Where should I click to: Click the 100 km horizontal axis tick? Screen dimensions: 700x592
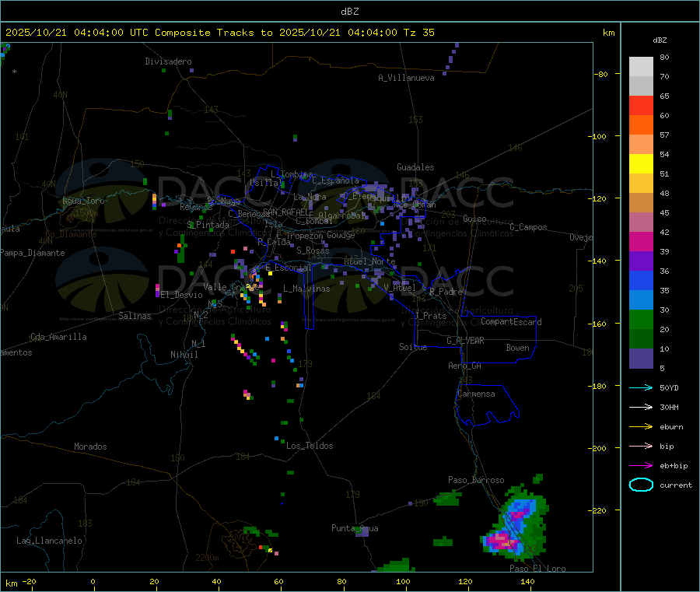[x=403, y=581]
